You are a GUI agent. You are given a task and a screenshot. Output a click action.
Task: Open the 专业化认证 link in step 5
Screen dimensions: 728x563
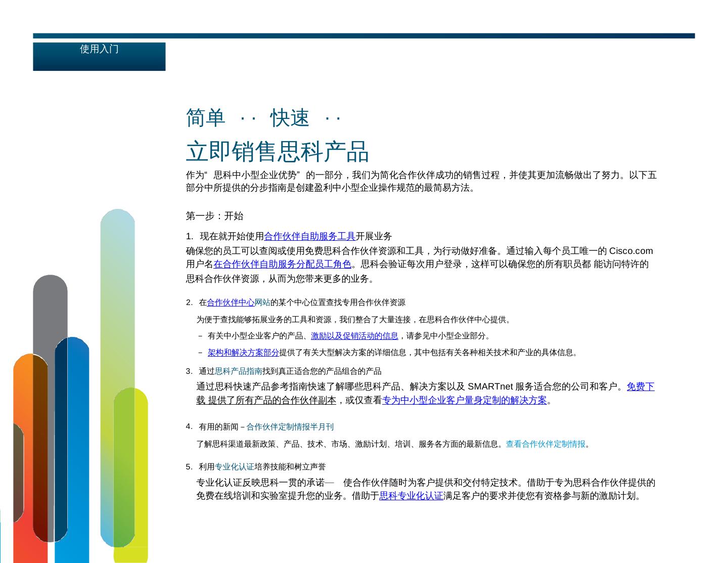[x=235, y=467]
